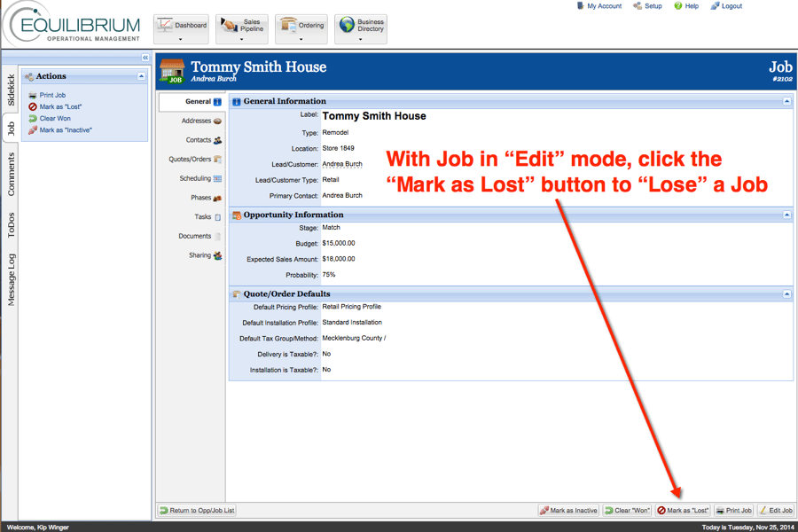Open the Business Directory menu

(361, 29)
